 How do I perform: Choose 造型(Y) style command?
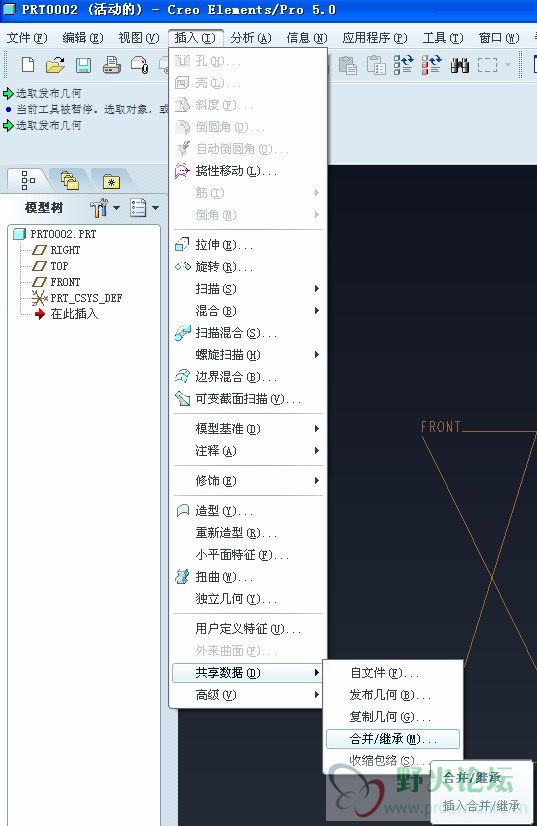(247, 510)
